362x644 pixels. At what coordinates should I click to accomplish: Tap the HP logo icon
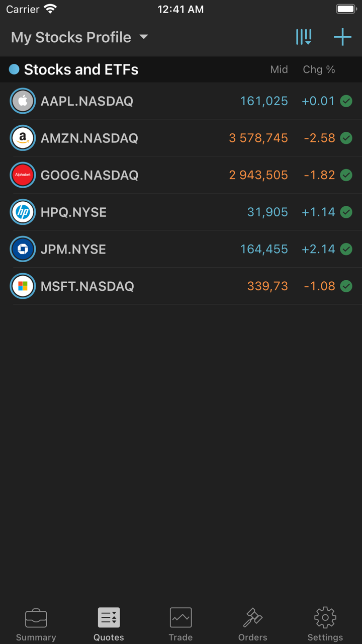(23, 212)
